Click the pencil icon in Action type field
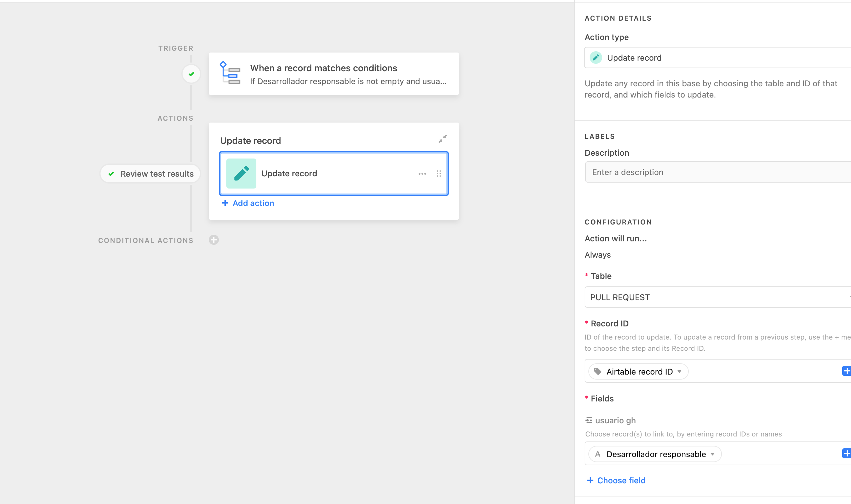The height and width of the screenshot is (504, 851). [x=596, y=58]
